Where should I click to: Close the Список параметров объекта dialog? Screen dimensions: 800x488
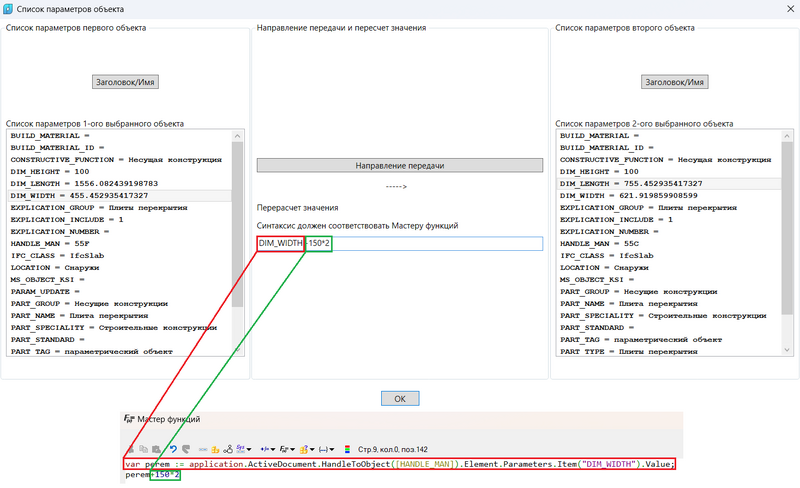(x=790, y=9)
